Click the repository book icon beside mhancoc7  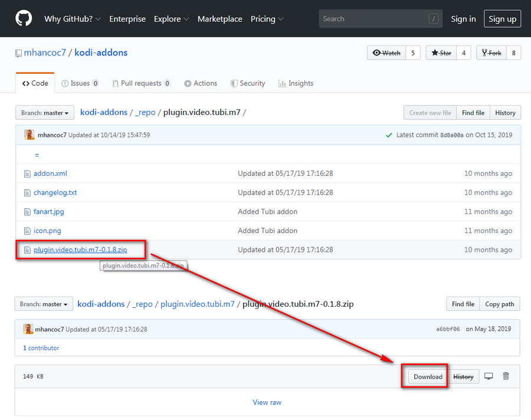click(18, 54)
